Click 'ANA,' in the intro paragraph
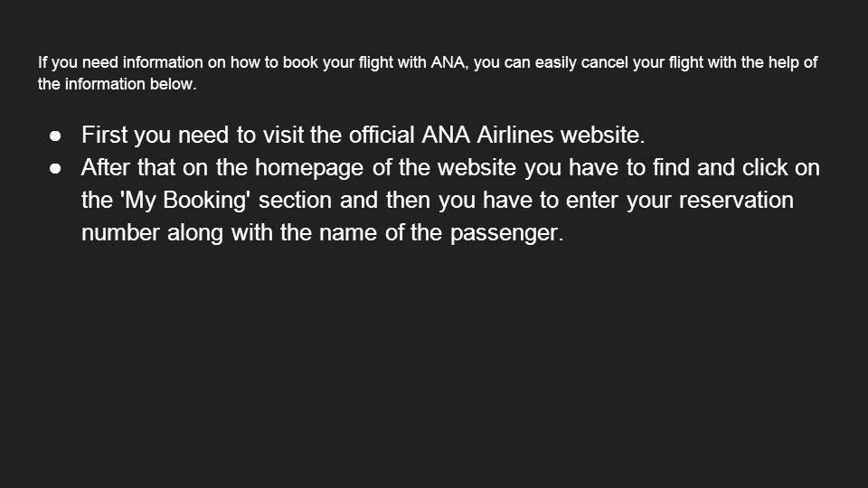 point(449,62)
